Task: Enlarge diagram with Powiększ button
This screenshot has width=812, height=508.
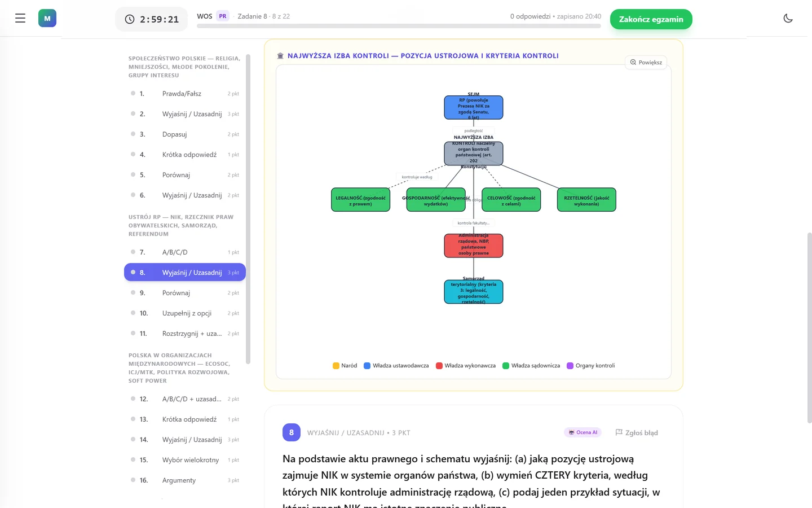Action: pyautogui.click(x=646, y=63)
